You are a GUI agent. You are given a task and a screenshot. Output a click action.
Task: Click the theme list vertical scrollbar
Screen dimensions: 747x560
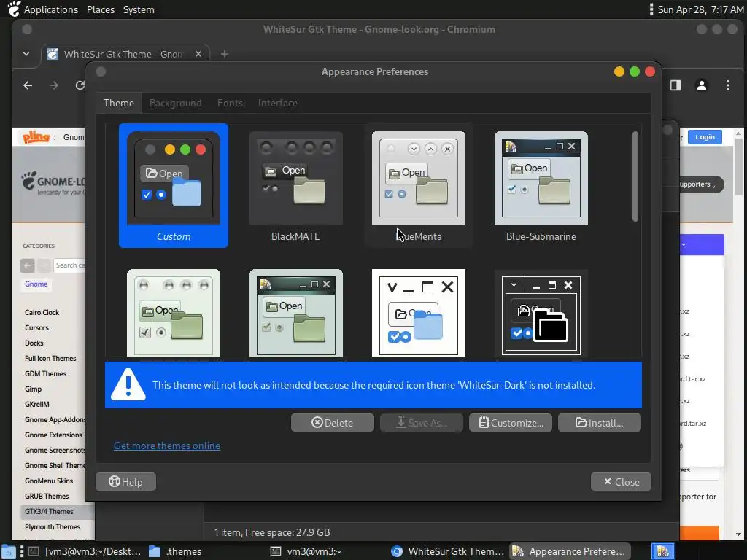coord(635,176)
